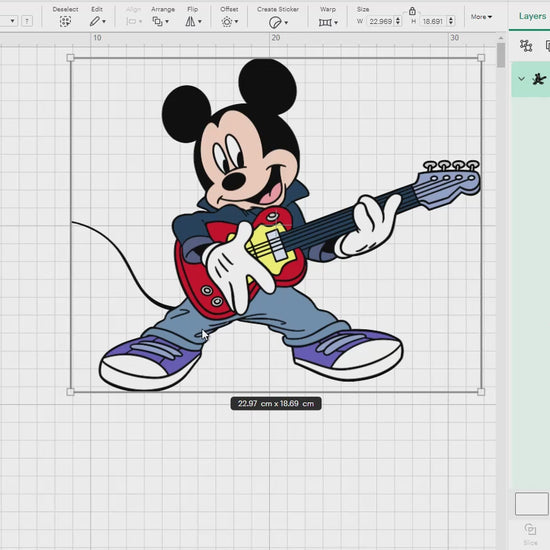Click the top-right selection handle
Screen dimensions: 550x550
click(x=481, y=58)
